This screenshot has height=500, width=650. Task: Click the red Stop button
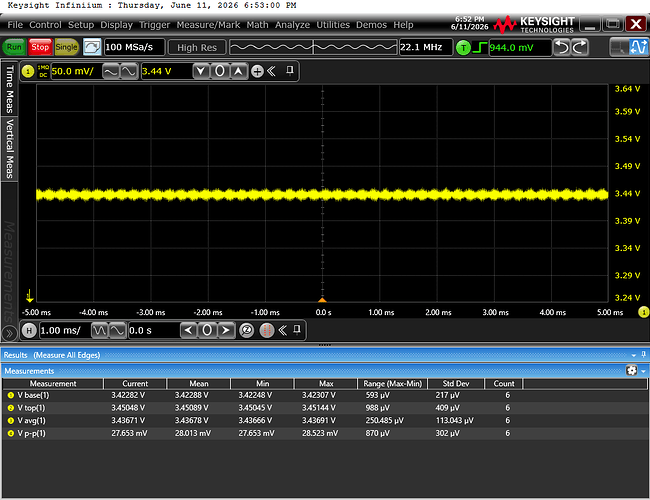(x=40, y=47)
